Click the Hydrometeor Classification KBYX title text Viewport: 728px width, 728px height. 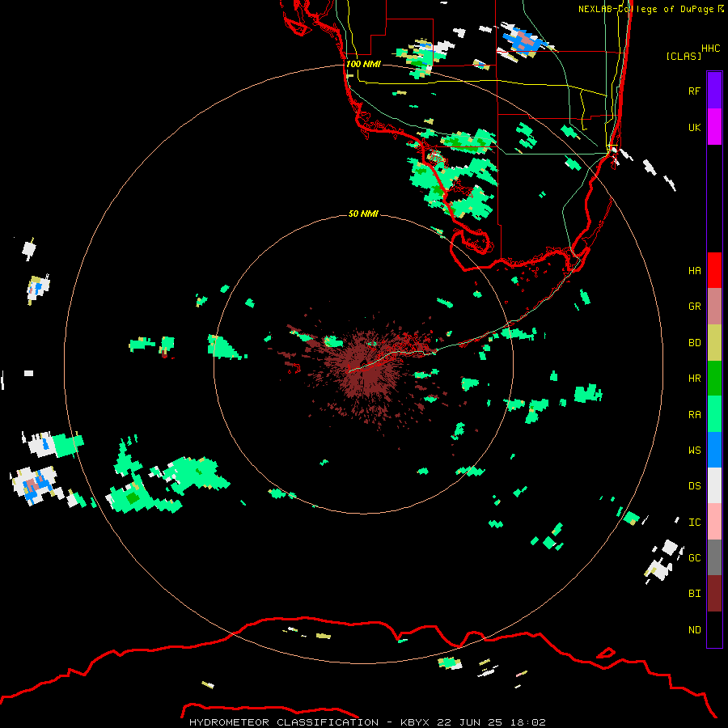(367, 722)
